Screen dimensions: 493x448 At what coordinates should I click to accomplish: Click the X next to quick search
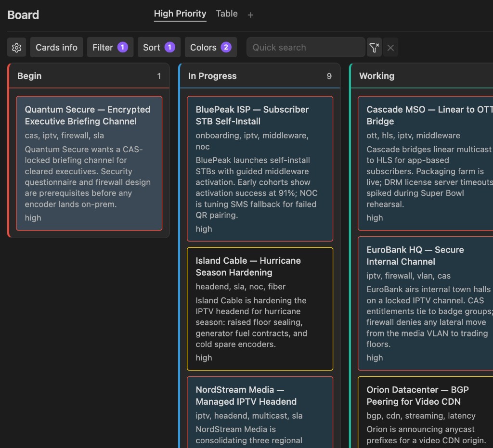coord(390,48)
